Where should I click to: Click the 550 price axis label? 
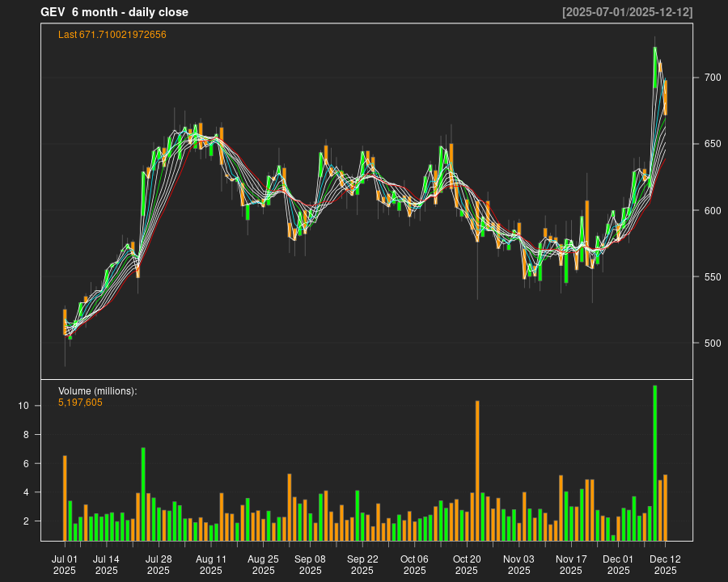712,277
